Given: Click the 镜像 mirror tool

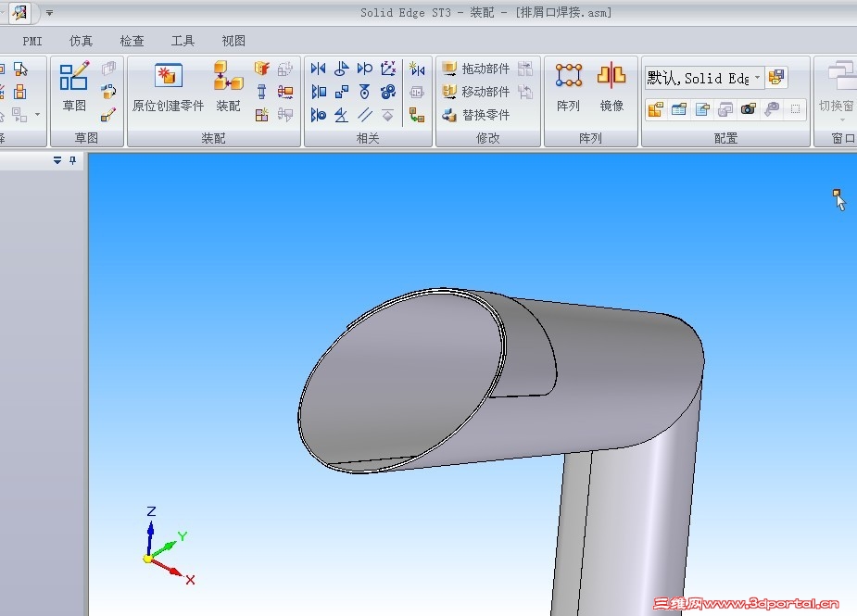Looking at the screenshot, I should (x=611, y=86).
